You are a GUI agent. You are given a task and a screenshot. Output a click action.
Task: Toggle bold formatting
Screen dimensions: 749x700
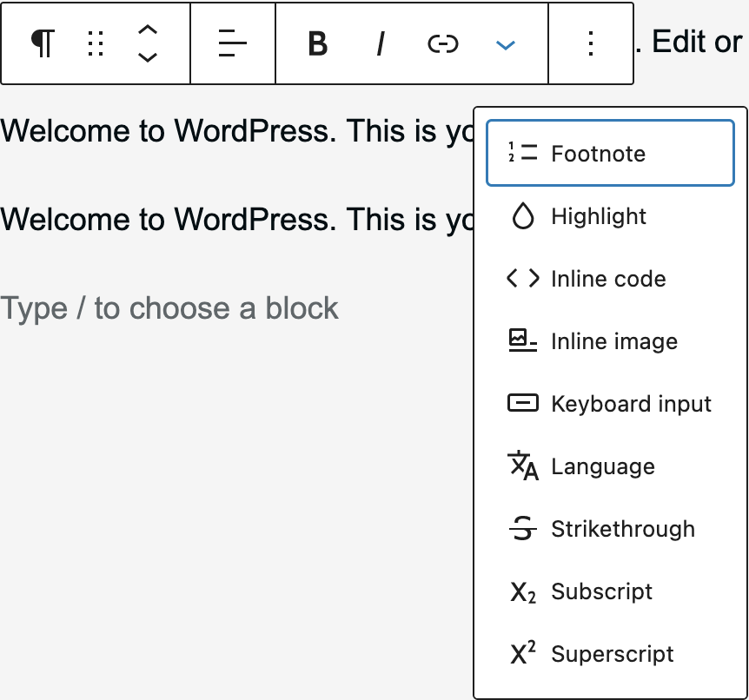tap(318, 43)
